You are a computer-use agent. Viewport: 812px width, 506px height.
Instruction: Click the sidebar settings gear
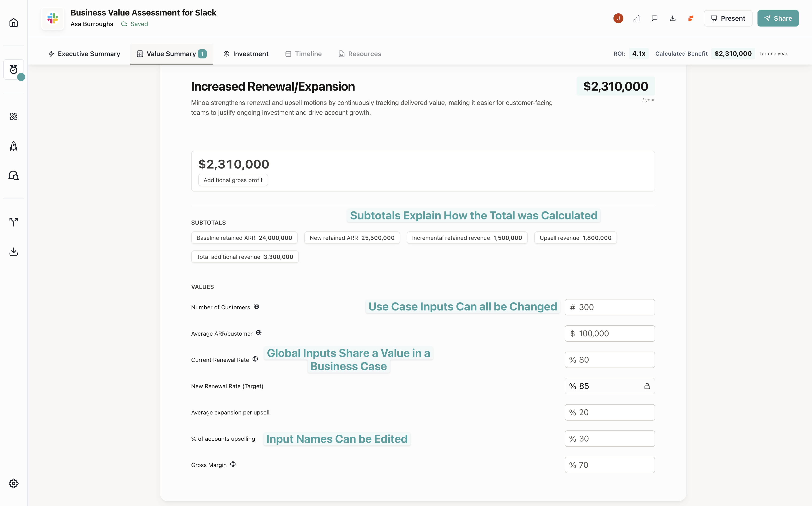click(13, 483)
